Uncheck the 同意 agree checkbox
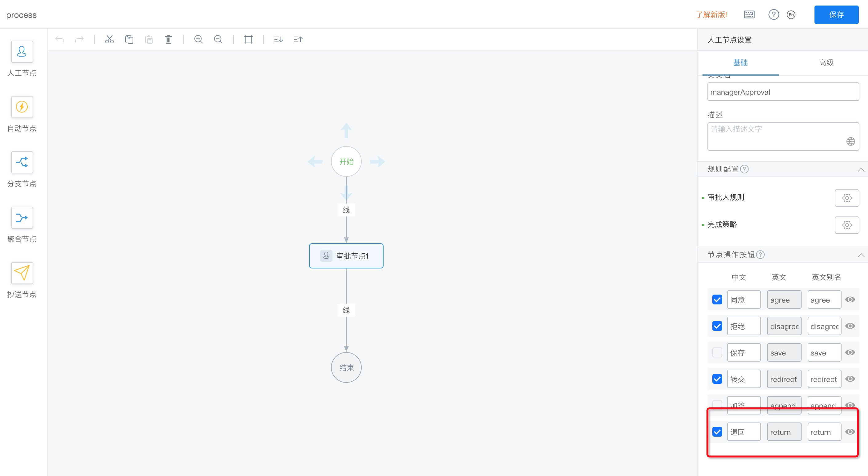Viewport: 868px width, 476px height. coord(717,299)
